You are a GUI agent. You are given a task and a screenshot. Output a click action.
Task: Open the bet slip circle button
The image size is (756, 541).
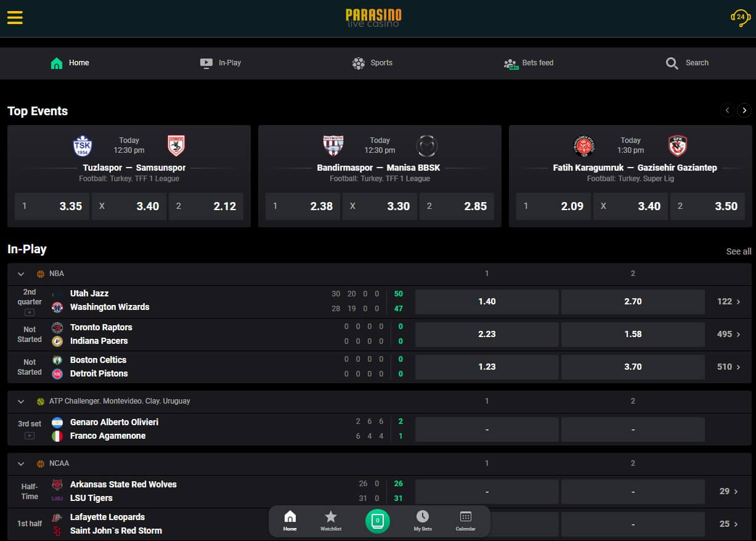[378, 521]
